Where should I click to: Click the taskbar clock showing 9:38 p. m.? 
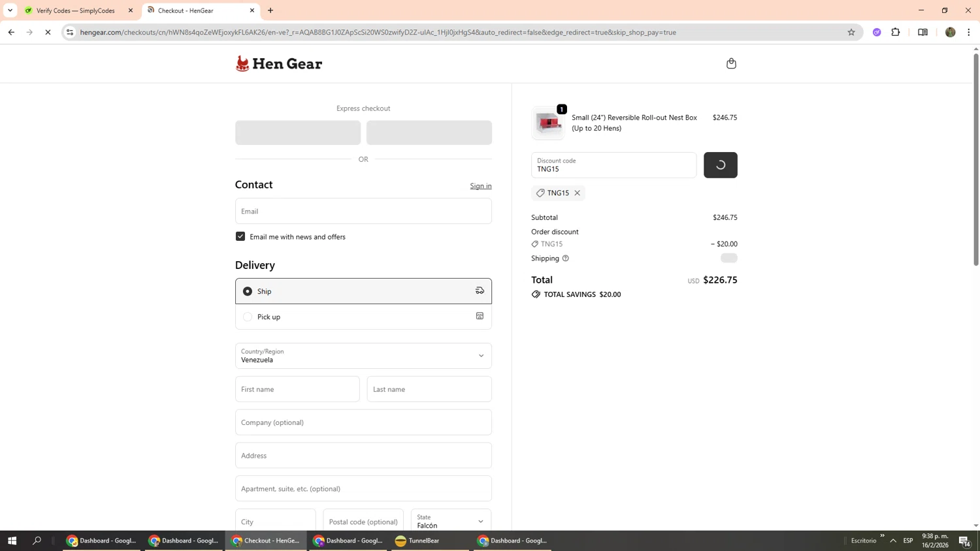coord(935,541)
